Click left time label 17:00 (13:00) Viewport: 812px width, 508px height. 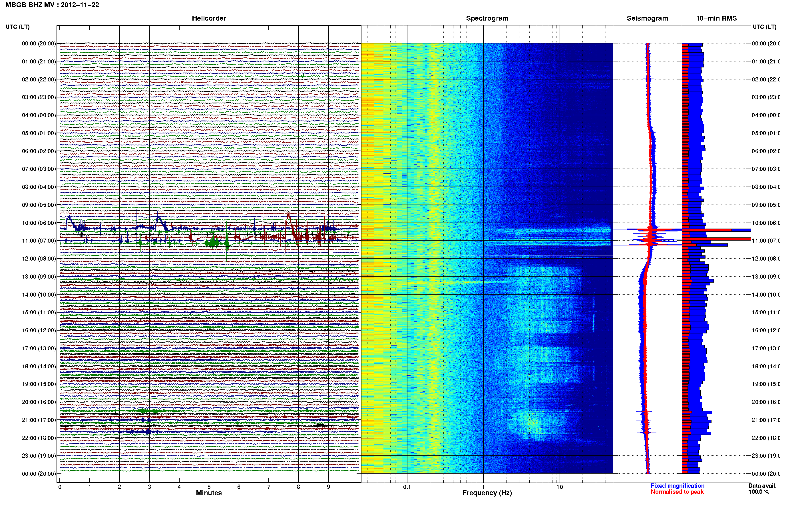(39, 348)
